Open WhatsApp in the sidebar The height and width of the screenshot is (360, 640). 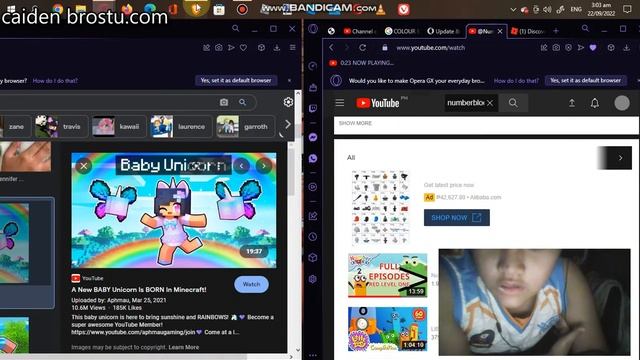pos(313,158)
